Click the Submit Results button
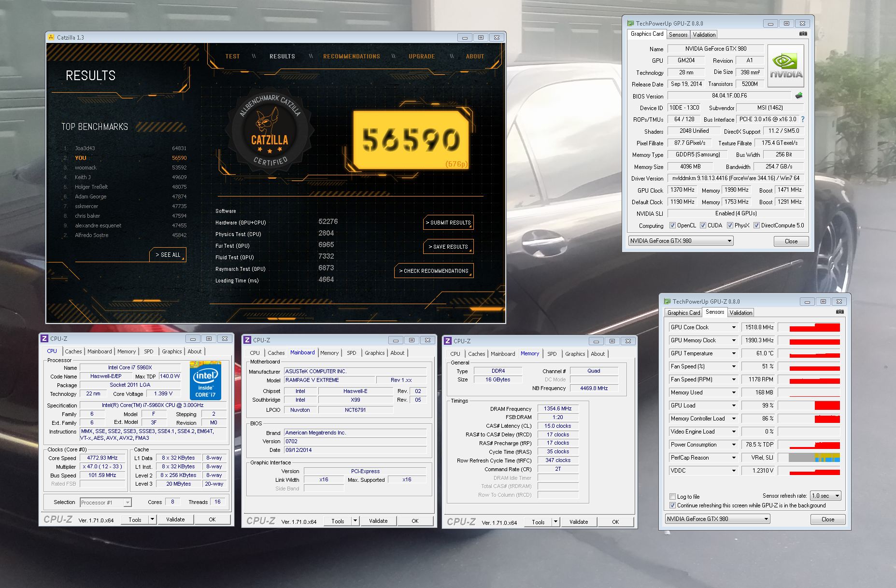 click(x=448, y=223)
